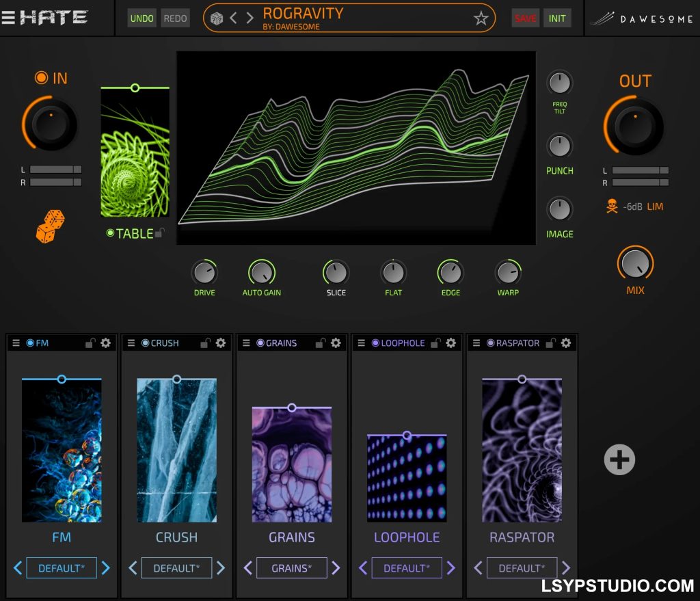700x601 pixels.
Task: Select next RASPATOR preset arrow
Action: 566,568
